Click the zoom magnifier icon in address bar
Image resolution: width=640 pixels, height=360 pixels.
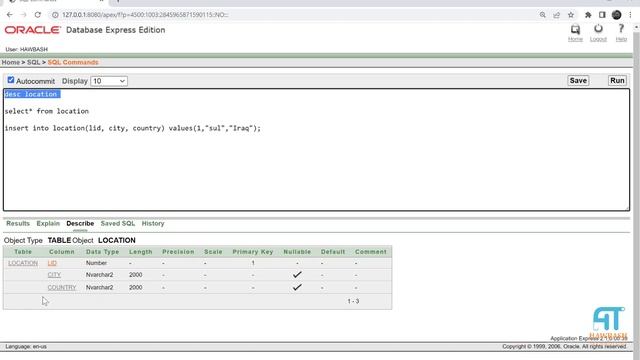pyautogui.click(x=542, y=15)
